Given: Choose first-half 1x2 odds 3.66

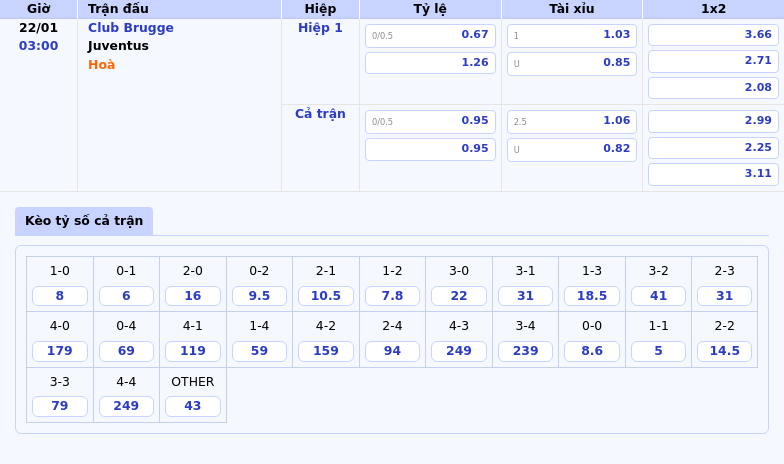Looking at the screenshot, I should (x=713, y=35).
